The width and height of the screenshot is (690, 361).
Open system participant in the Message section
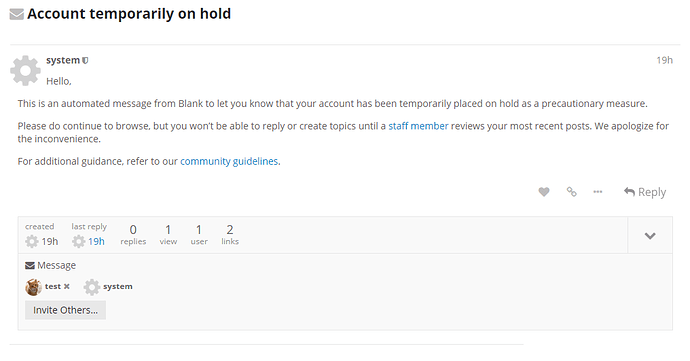pyautogui.click(x=108, y=287)
